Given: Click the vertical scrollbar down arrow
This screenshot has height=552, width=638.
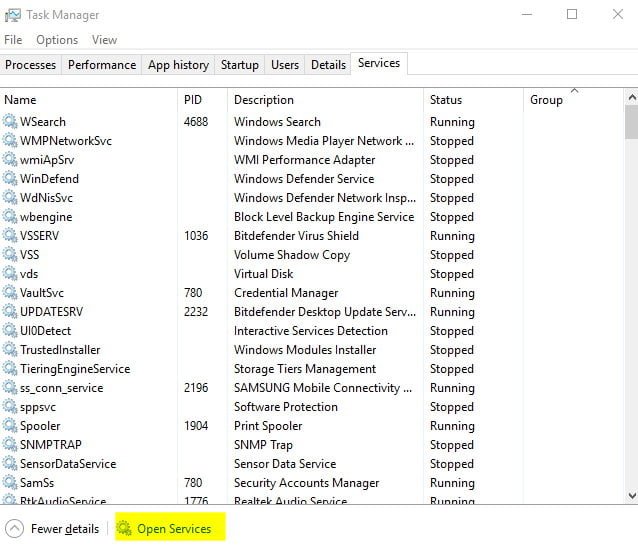Looking at the screenshot, I should pos(631,496).
